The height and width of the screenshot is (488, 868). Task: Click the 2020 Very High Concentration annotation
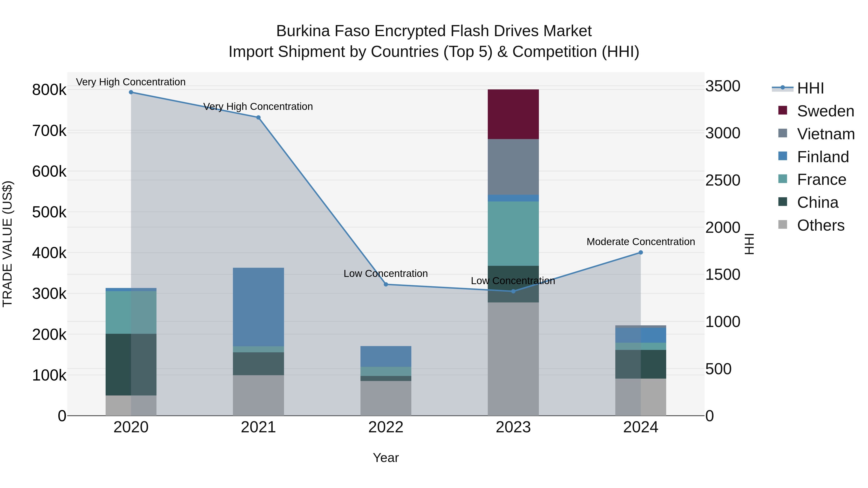(131, 82)
